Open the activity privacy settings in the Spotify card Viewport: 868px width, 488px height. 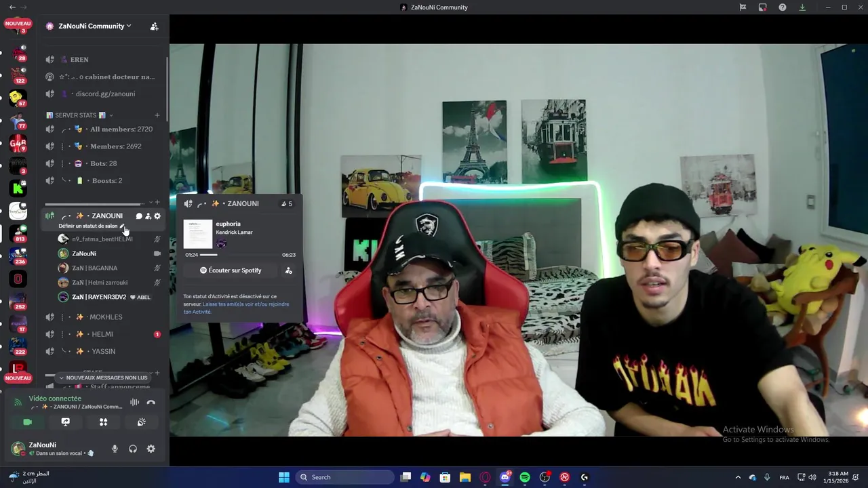288,270
